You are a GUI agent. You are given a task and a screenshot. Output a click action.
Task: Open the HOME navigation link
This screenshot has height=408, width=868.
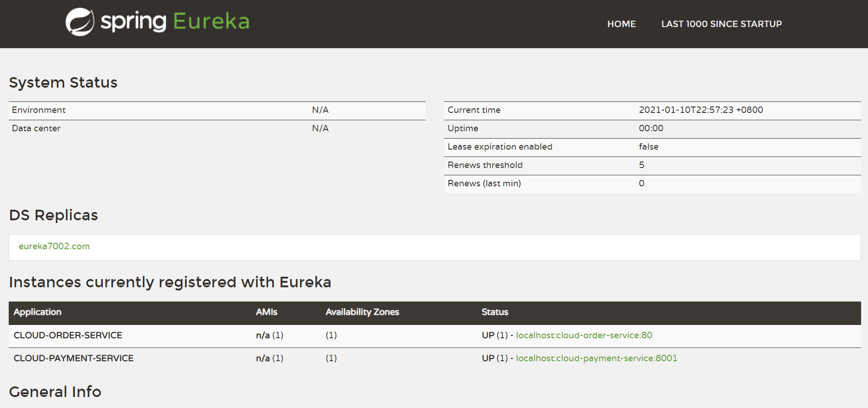point(622,24)
